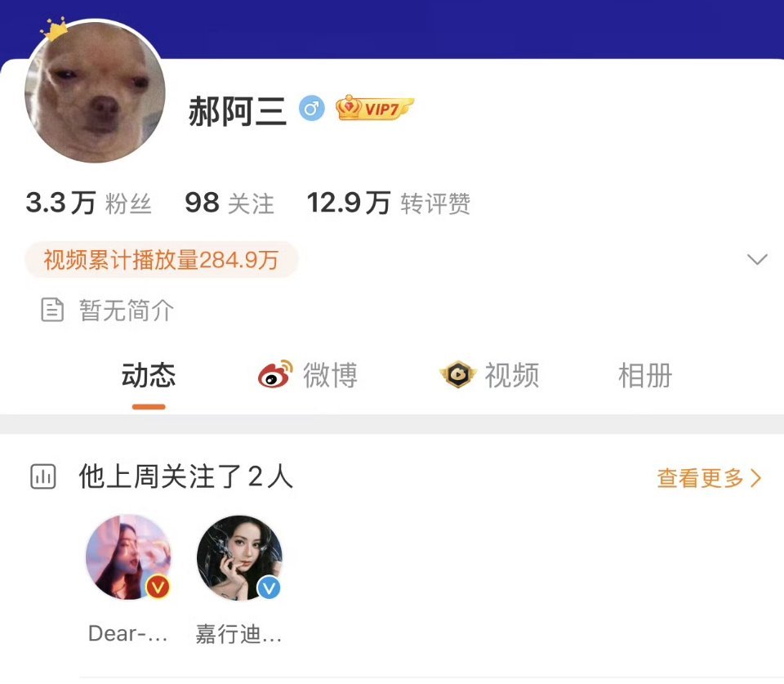Open the 98 关注 following list
784x684 pixels.
(x=229, y=203)
